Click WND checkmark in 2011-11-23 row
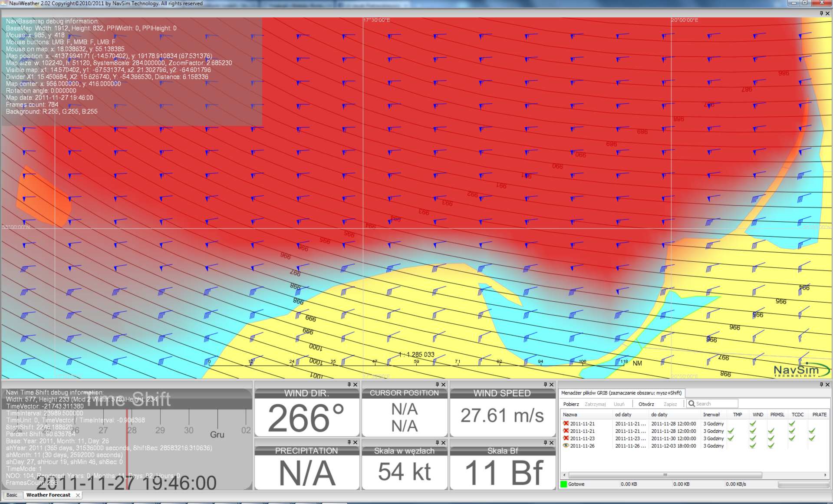The image size is (833, 504). (753, 438)
